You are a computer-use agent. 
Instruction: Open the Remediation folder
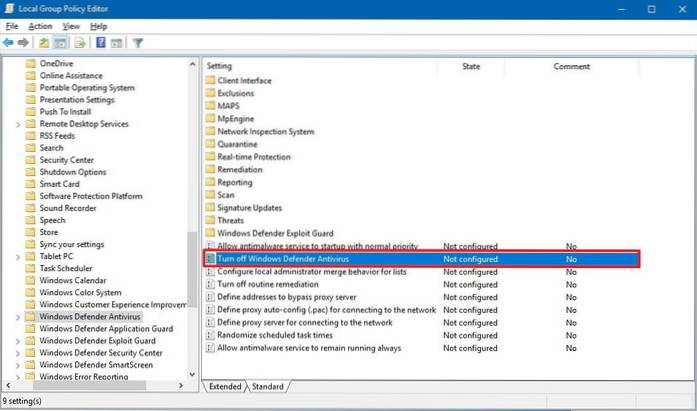(x=240, y=169)
